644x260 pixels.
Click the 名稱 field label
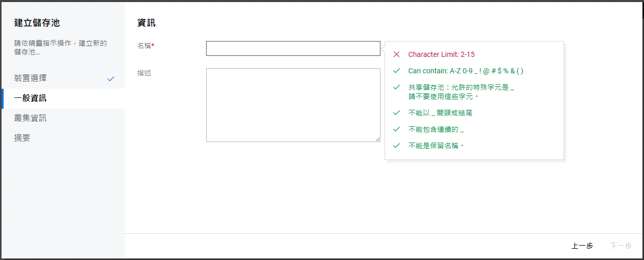click(144, 46)
